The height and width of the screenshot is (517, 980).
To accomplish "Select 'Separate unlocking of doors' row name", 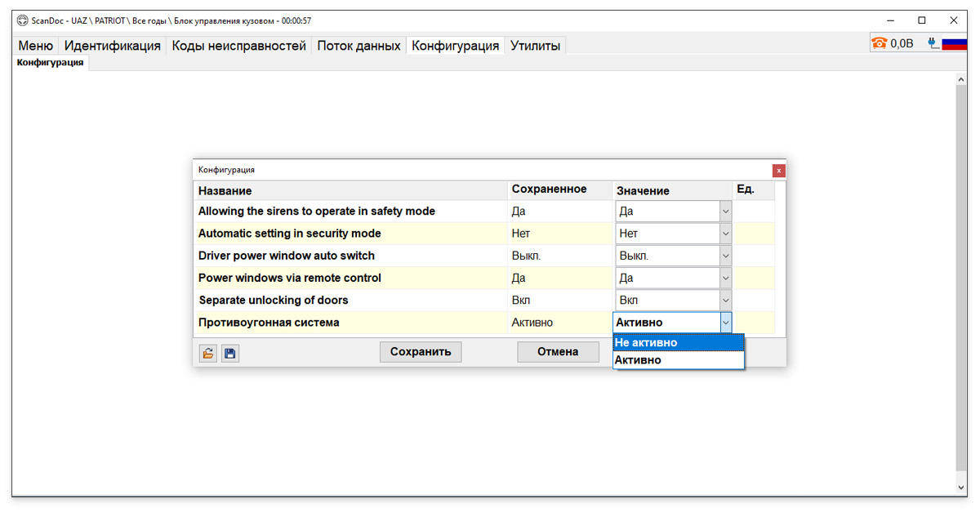I will click(x=274, y=301).
